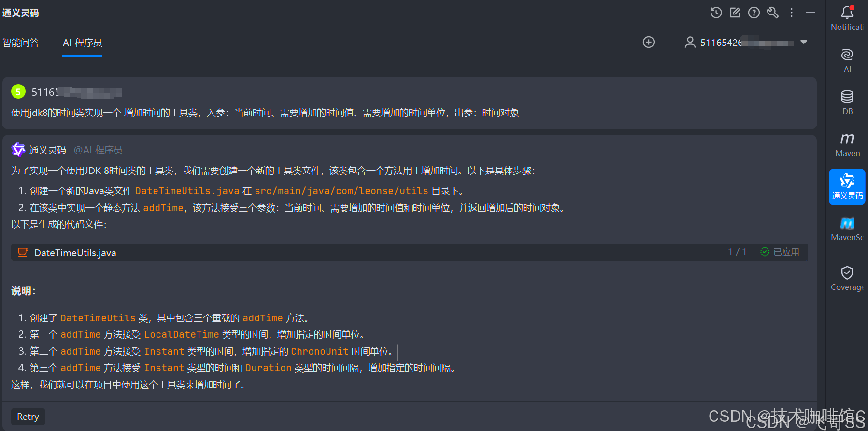Click the Java file icon next to DateTimeUtils.java

(23, 252)
